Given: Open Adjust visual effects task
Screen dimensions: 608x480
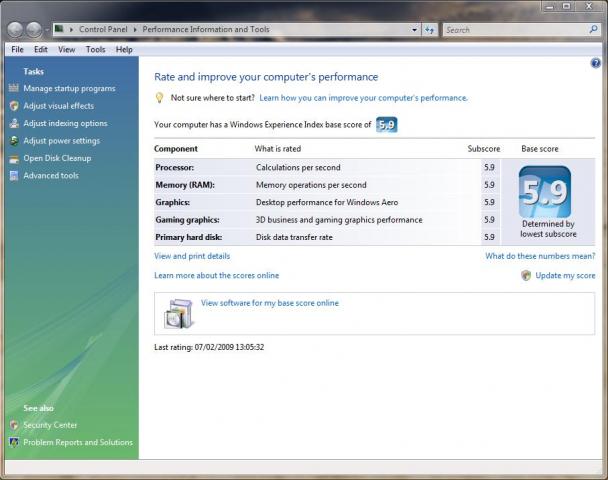Looking at the screenshot, I should [59, 106].
